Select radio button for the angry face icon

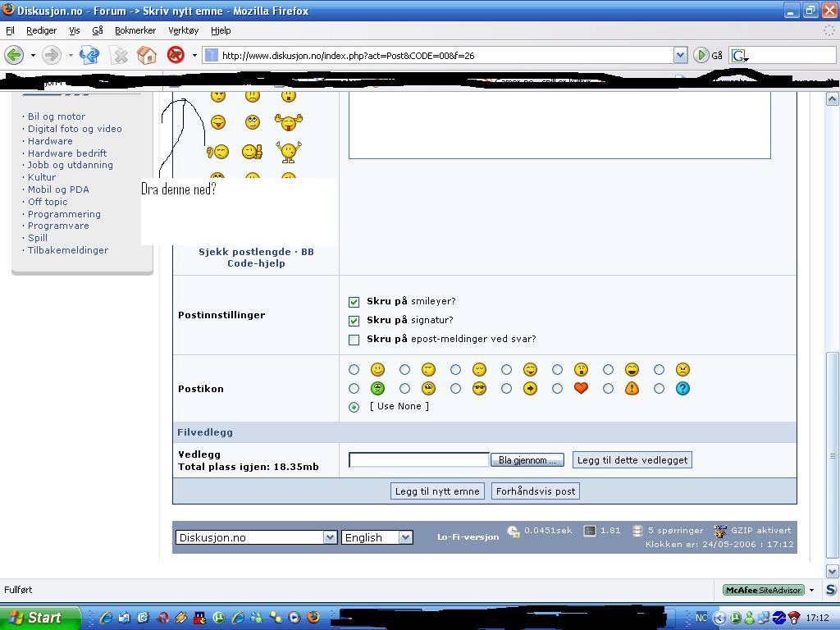pos(659,369)
